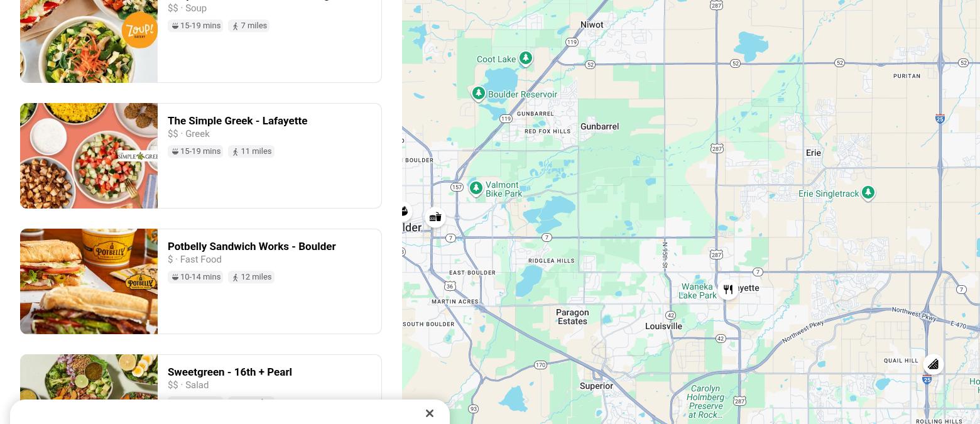Screen dimensions: 980x424
Task: Click the Red Fox Hills map label
Action: (x=548, y=132)
